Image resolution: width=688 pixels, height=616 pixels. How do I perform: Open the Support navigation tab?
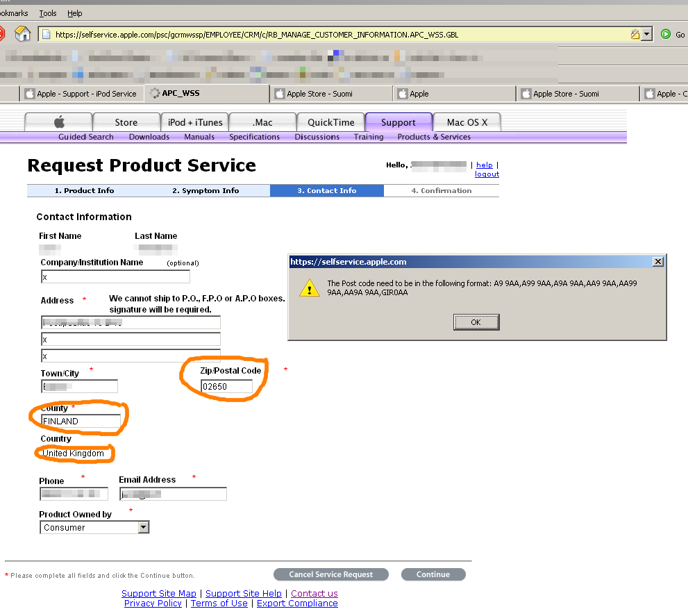398,122
